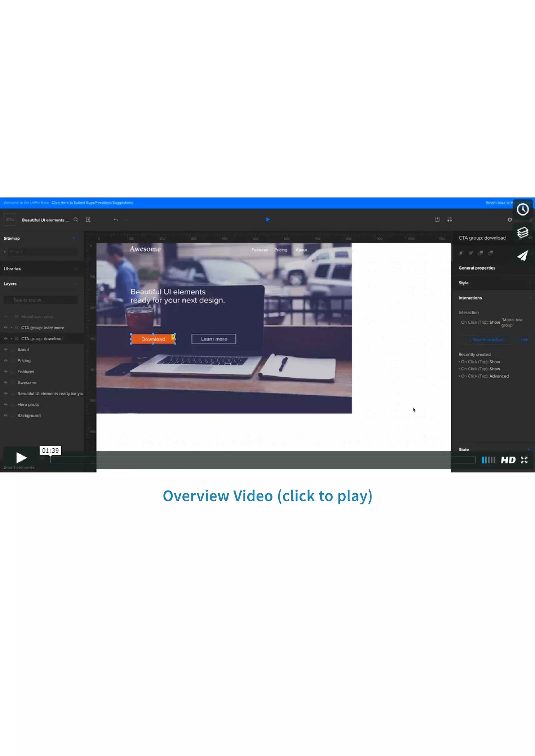Toggle visibility of Modal box group layer
This screenshot has height=756, width=535.
point(5,317)
